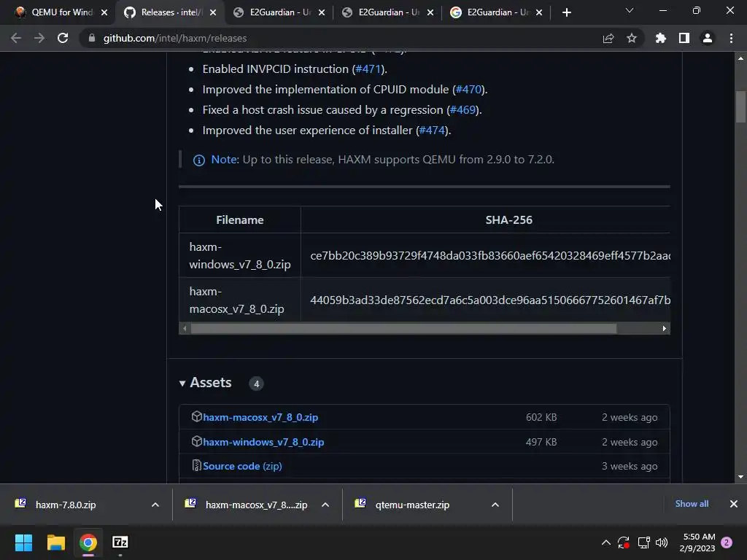Expand options for haxm-macosx zip download
The height and width of the screenshot is (560, 747).
325,505
